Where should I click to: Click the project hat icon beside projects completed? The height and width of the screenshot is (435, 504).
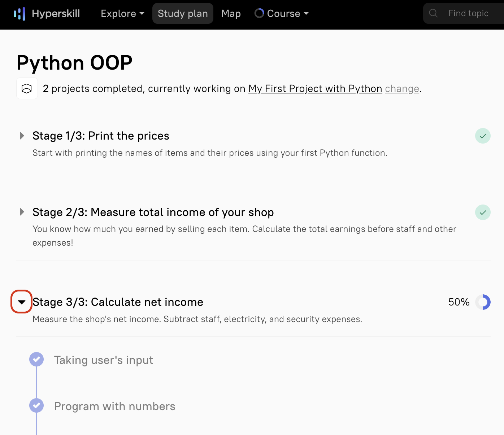pos(27,88)
